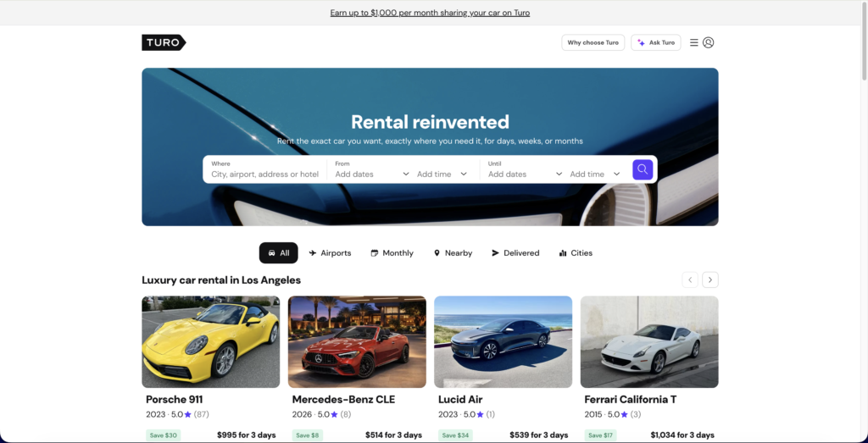
Task: Click the Ferrari 2015 · 5.0 (3) rating
Action: tap(613, 414)
